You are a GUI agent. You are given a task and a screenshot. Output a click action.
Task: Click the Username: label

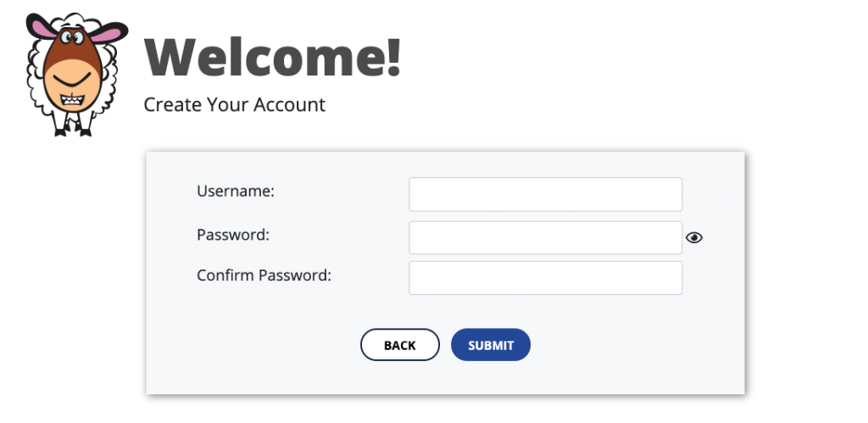[x=236, y=191]
